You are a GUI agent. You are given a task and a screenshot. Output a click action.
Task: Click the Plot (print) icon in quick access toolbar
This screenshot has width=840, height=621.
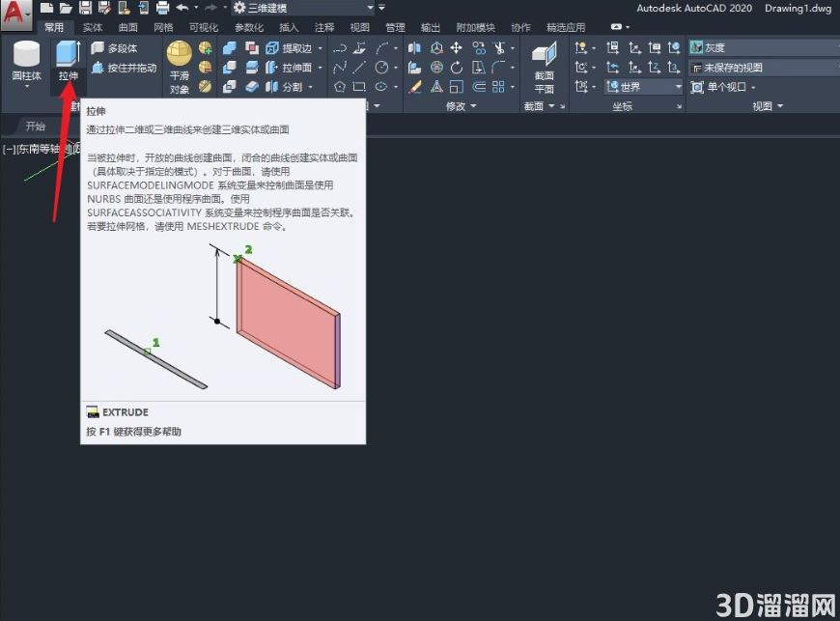(162, 8)
